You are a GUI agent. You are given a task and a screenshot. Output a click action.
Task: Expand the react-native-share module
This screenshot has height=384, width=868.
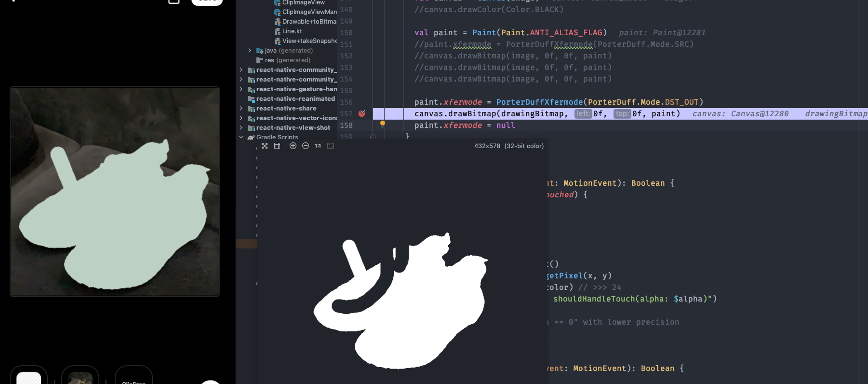pos(241,109)
